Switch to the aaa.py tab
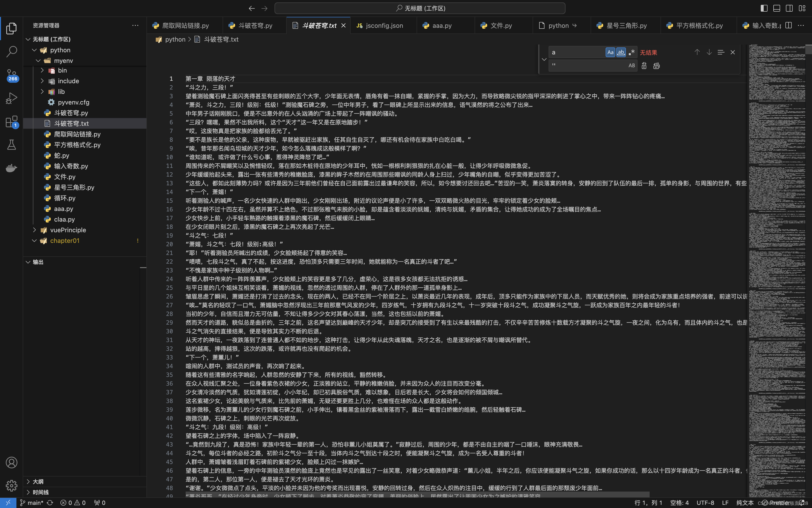The height and width of the screenshot is (508, 812). [446, 26]
